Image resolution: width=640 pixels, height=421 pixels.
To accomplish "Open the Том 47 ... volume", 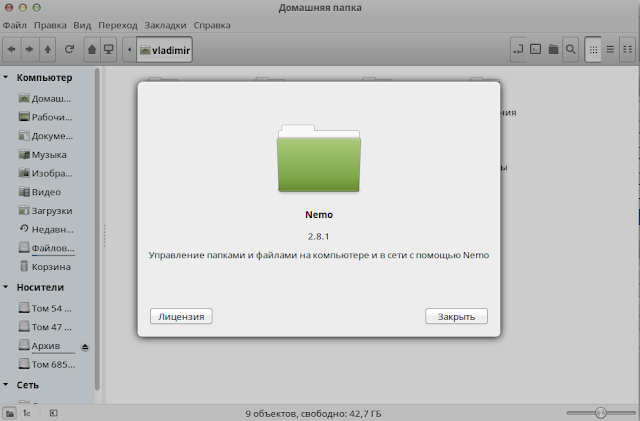I will click(x=45, y=327).
